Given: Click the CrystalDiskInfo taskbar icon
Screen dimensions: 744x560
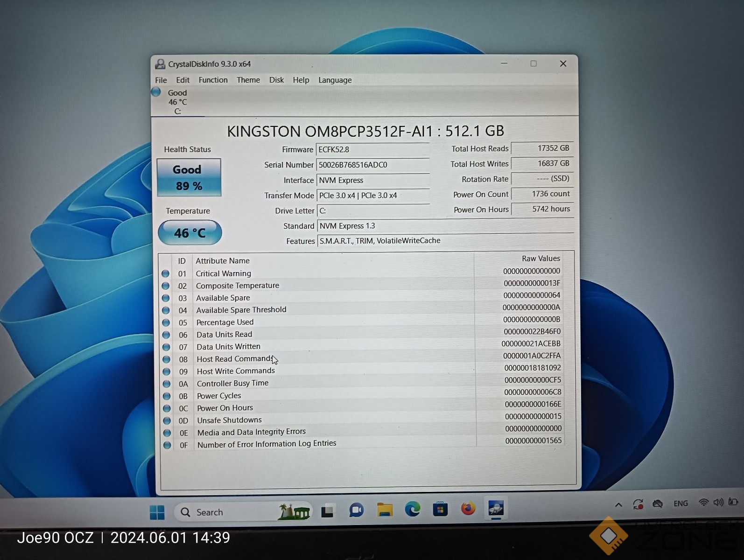Looking at the screenshot, I should coord(496,507).
